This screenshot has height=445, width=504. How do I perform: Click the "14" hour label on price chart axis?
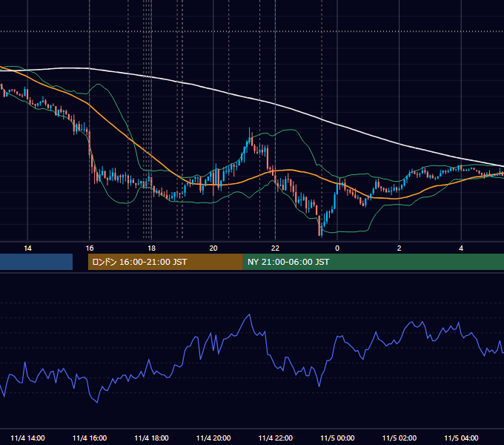27,248
